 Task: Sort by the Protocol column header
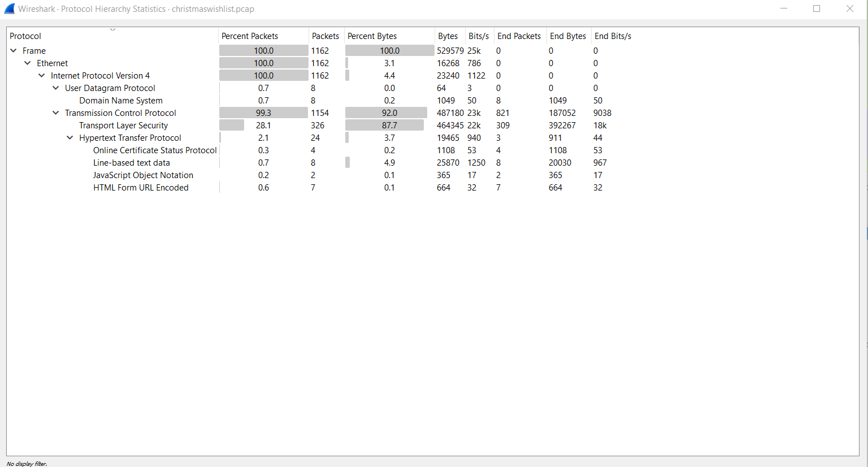pos(112,36)
